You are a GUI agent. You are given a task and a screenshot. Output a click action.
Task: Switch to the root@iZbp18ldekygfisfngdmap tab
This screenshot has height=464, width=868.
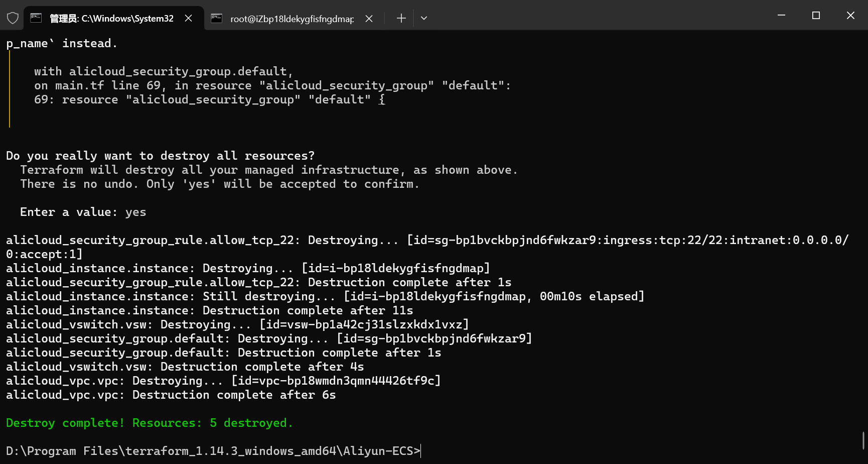[292, 19]
